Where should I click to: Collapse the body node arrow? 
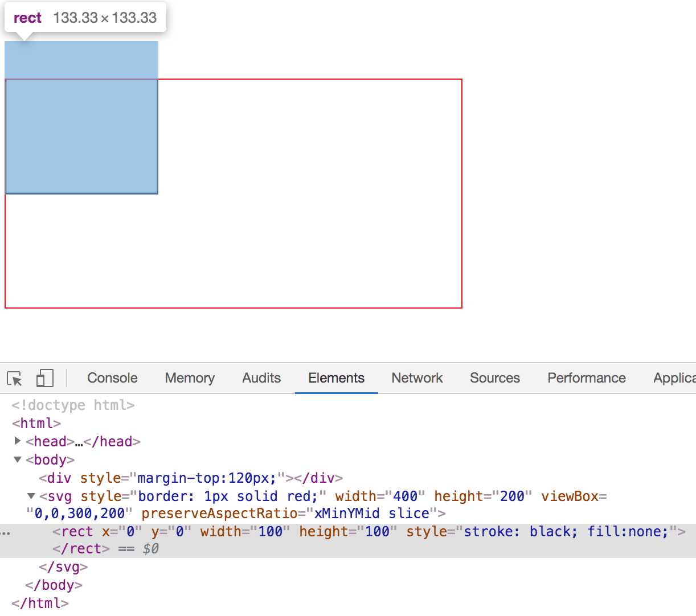(x=18, y=459)
